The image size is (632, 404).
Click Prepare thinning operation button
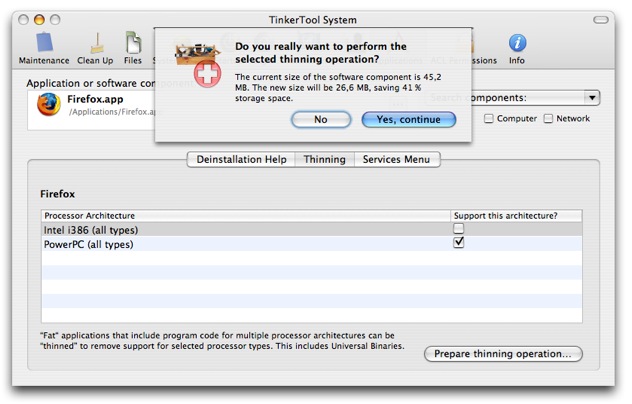point(503,354)
